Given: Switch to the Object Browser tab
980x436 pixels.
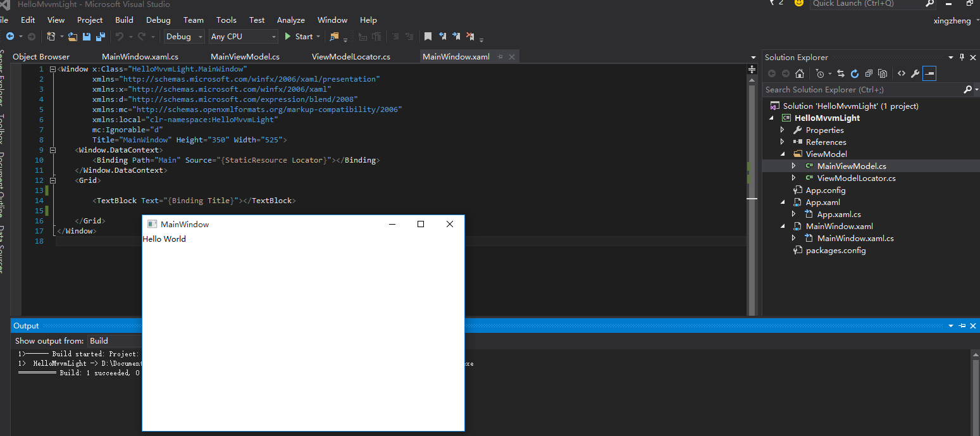Looking at the screenshot, I should coord(41,57).
